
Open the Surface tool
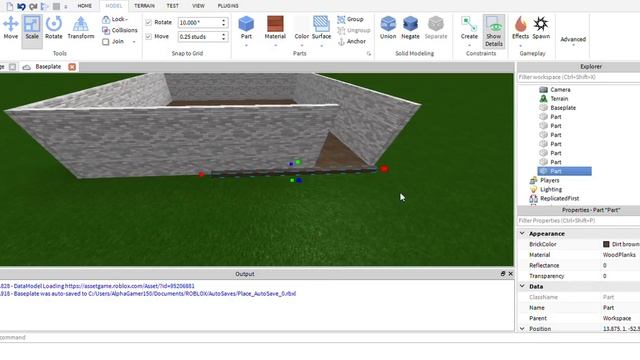click(x=321, y=27)
